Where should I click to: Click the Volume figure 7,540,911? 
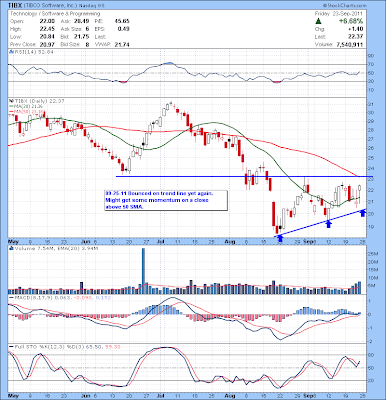(350, 44)
